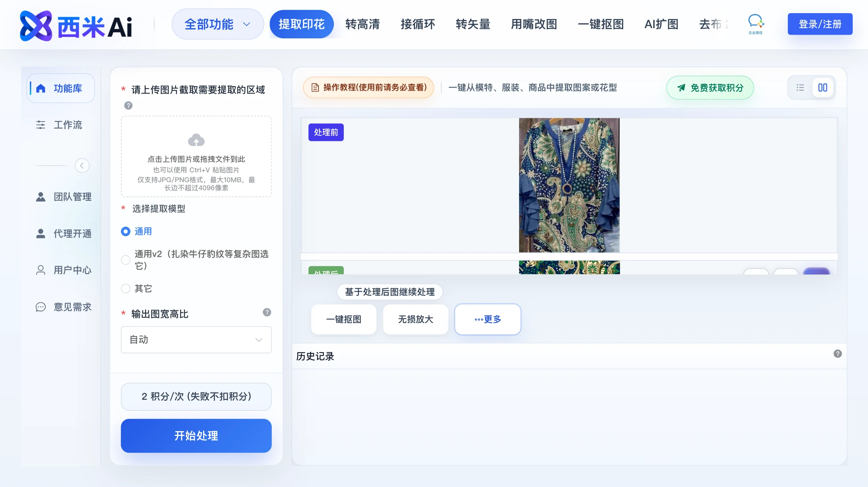Select the 用嘴改图 tab
This screenshot has height=487, width=868.
coord(534,24)
